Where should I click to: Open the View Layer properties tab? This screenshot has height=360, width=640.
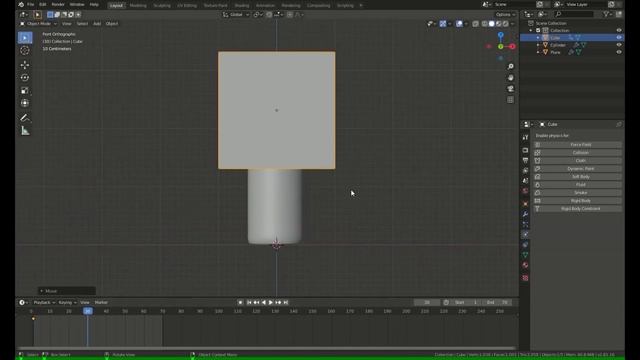[525, 171]
